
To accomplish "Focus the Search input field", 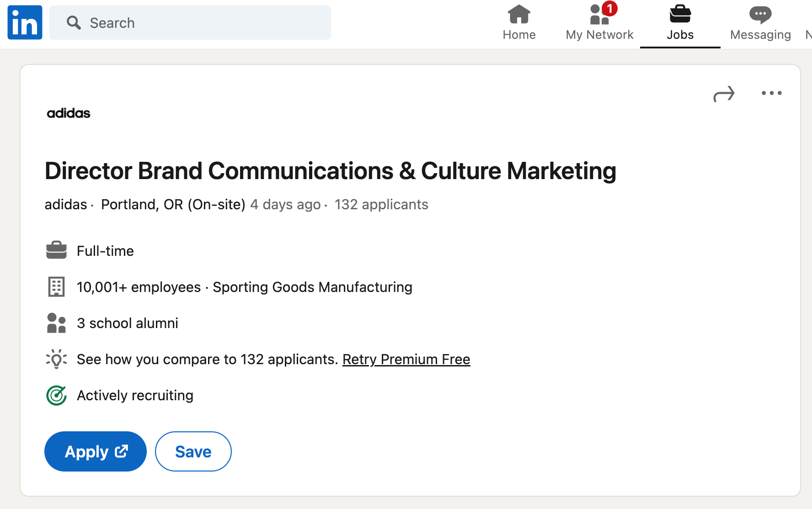I will [190, 23].
